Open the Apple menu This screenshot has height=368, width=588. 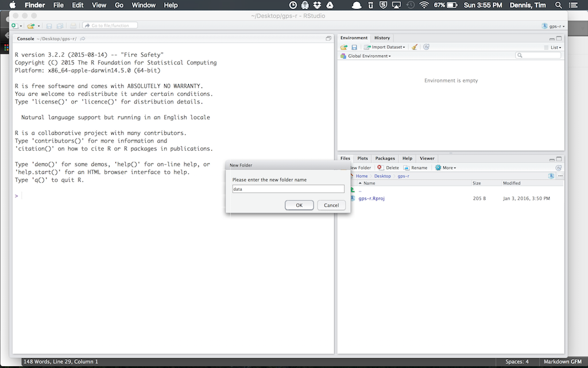pos(13,5)
